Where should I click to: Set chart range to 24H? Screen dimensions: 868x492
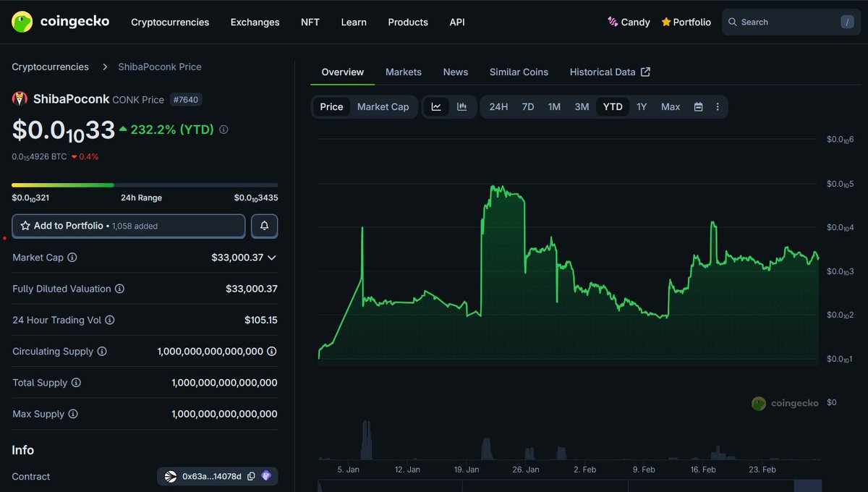coord(498,106)
